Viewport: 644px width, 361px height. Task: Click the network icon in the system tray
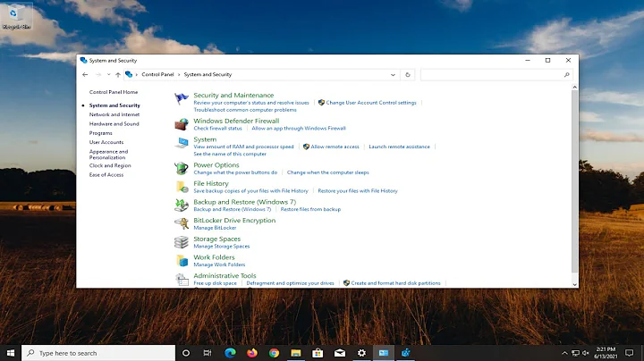coord(575,353)
